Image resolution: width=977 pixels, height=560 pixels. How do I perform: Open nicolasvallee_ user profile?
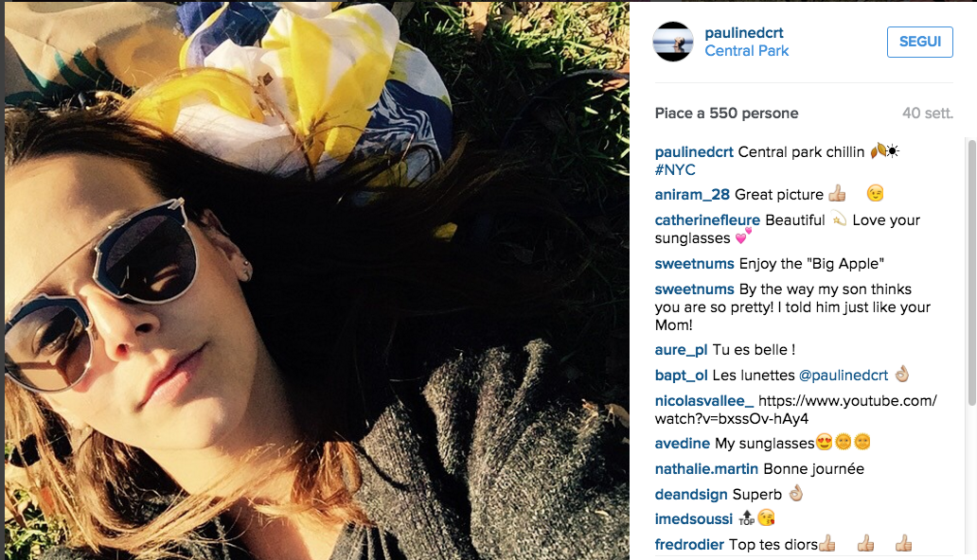tap(704, 401)
